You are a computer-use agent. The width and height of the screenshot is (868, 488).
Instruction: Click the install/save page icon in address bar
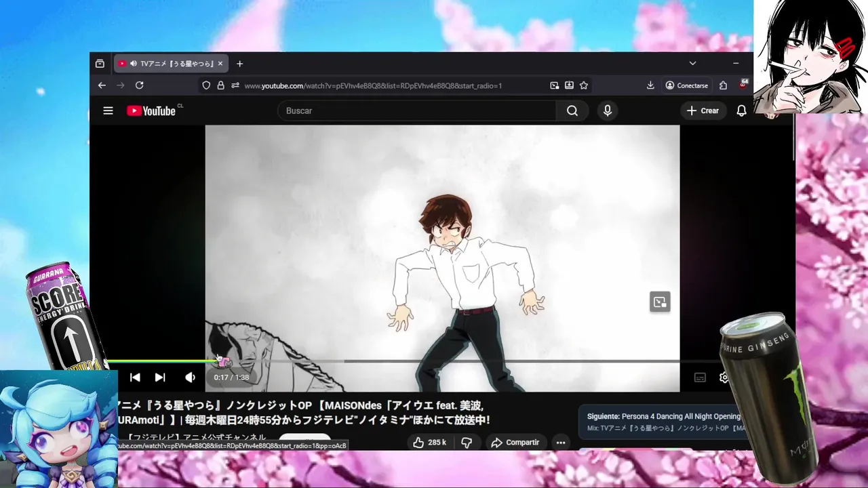coord(569,85)
